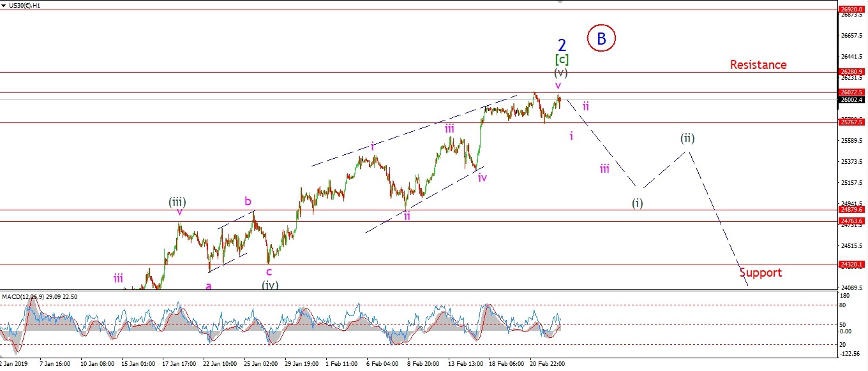Screen dimensions: 868x371
Task: Click the green [c] wave label
Action: (x=562, y=60)
